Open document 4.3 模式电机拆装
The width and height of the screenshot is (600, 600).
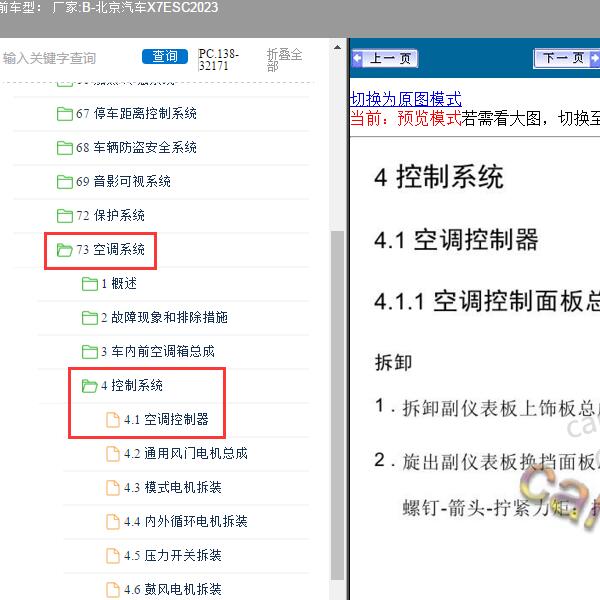[x=173, y=488]
